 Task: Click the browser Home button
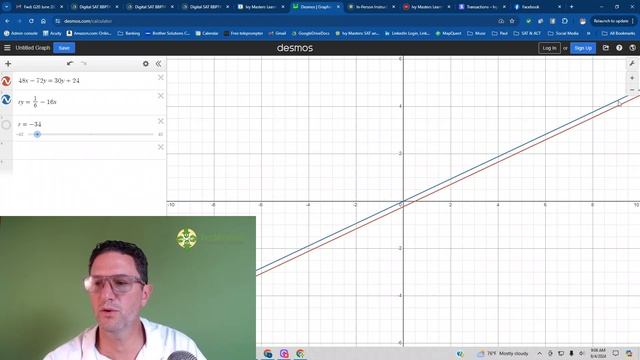[x=43, y=21]
